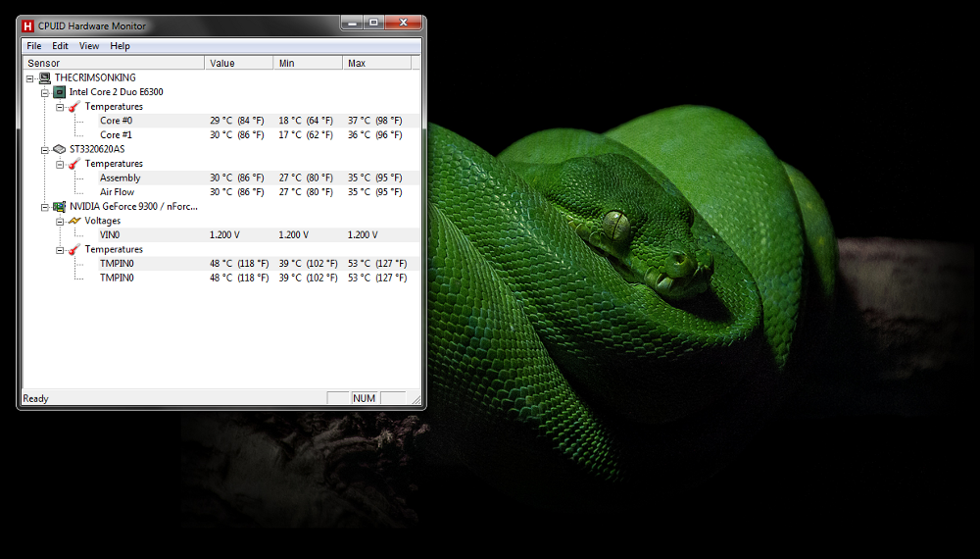The width and height of the screenshot is (980, 559).
Task: Click the thermometer icon under ST3320620AS
Action: (74, 164)
